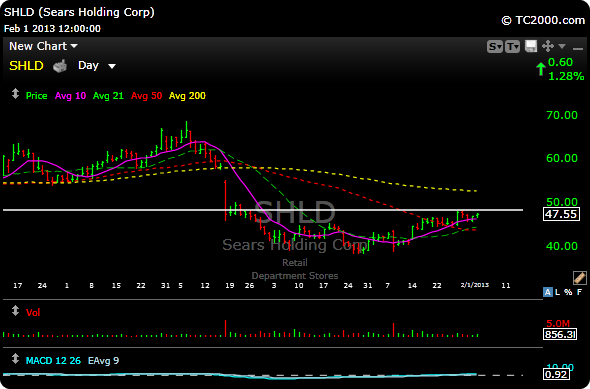Enable arithmetic scale with the A toggle
The image size is (590, 389).
[x=547, y=292]
